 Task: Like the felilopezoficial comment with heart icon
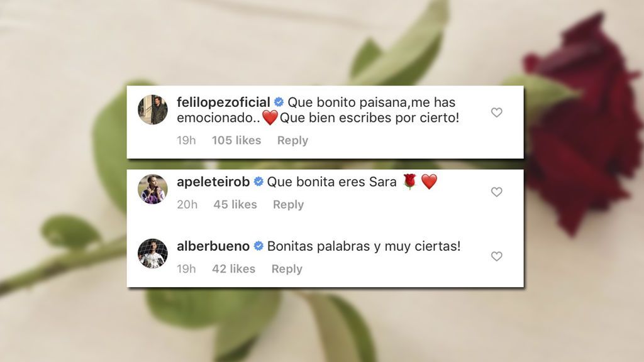pyautogui.click(x=497, y=112)
